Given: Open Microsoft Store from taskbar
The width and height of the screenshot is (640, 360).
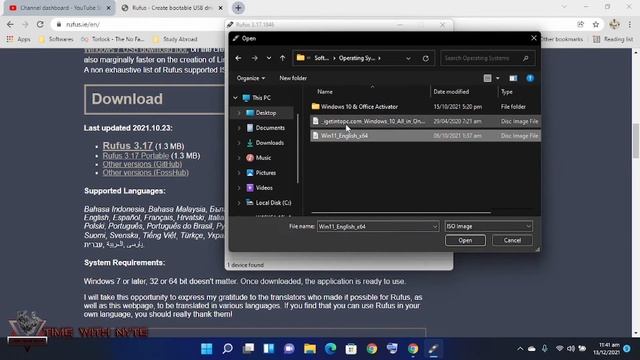Looking at the screenshot, I should click(351, 349).
